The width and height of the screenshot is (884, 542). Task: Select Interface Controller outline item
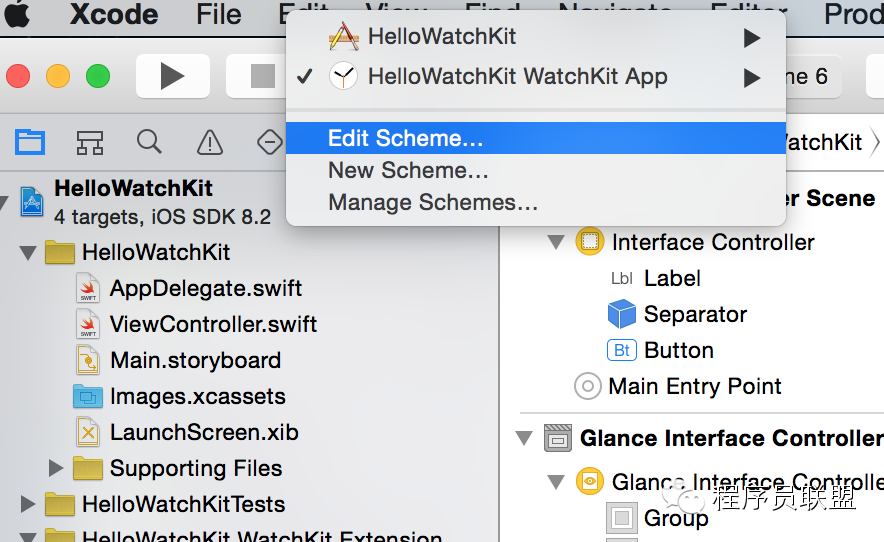pyautogui.click(x=713, y=243)
